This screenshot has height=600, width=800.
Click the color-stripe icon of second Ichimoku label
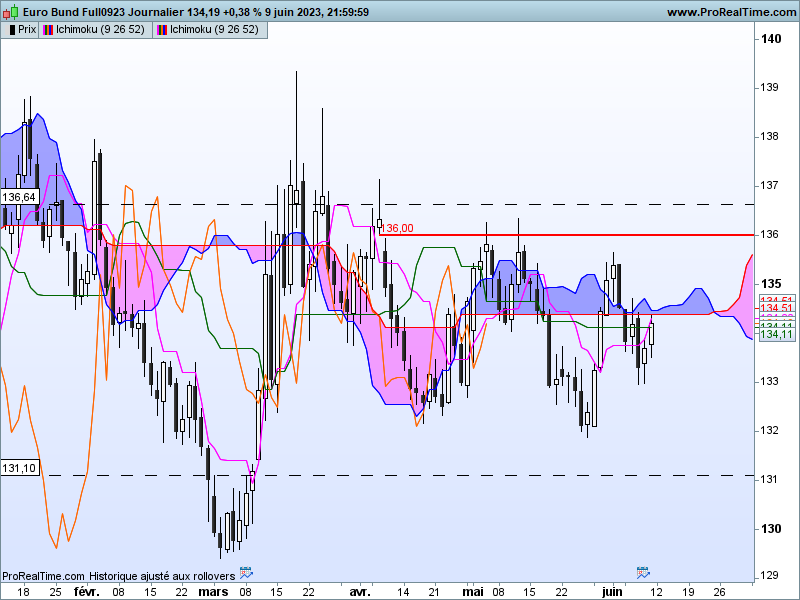(162, 30)
